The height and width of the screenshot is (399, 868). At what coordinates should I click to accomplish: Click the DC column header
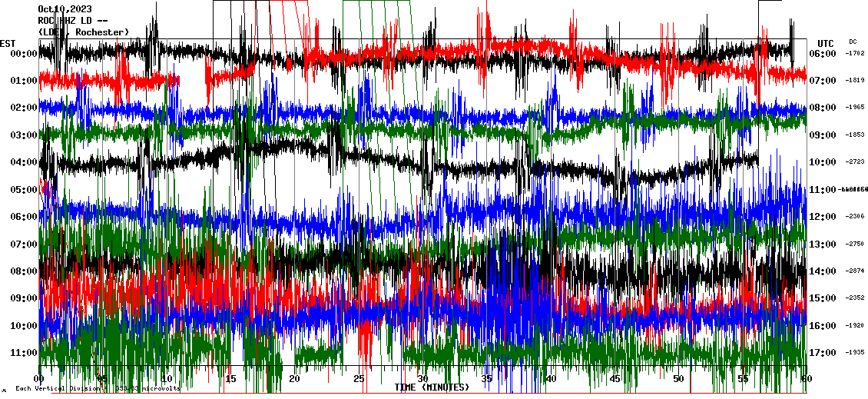(x=853, y=42)
